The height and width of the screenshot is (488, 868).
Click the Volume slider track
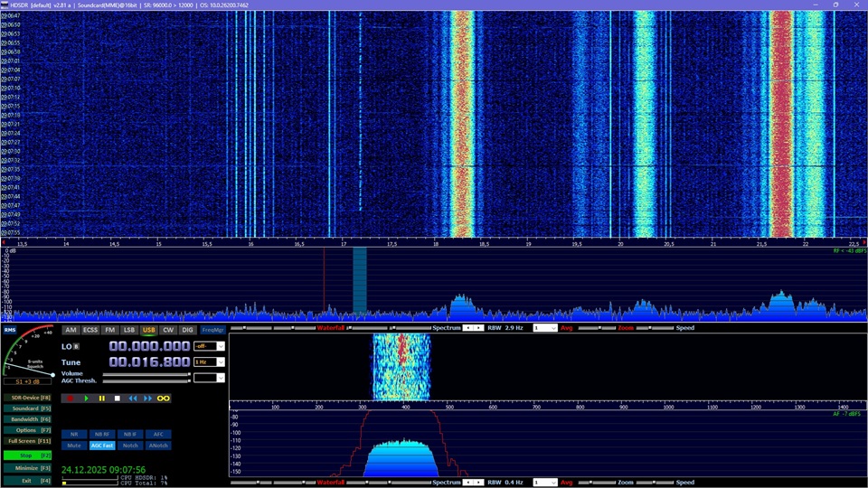pos(145,373)
